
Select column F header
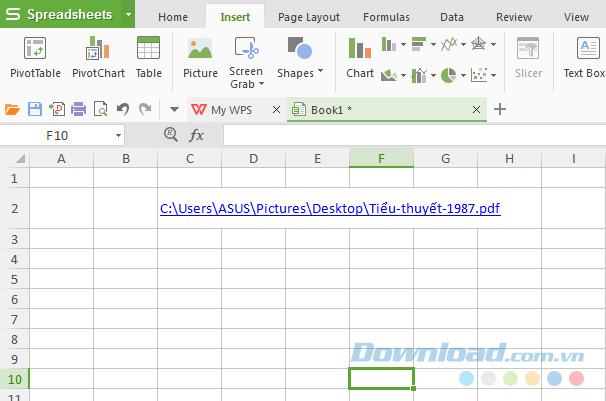click(381, 158)
